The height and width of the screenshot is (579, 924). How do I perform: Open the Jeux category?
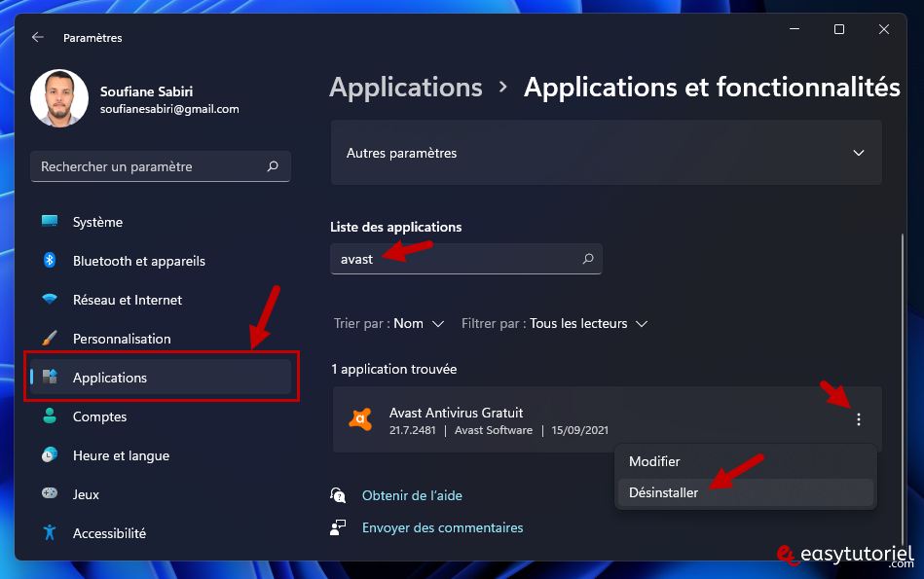[161, 494]
